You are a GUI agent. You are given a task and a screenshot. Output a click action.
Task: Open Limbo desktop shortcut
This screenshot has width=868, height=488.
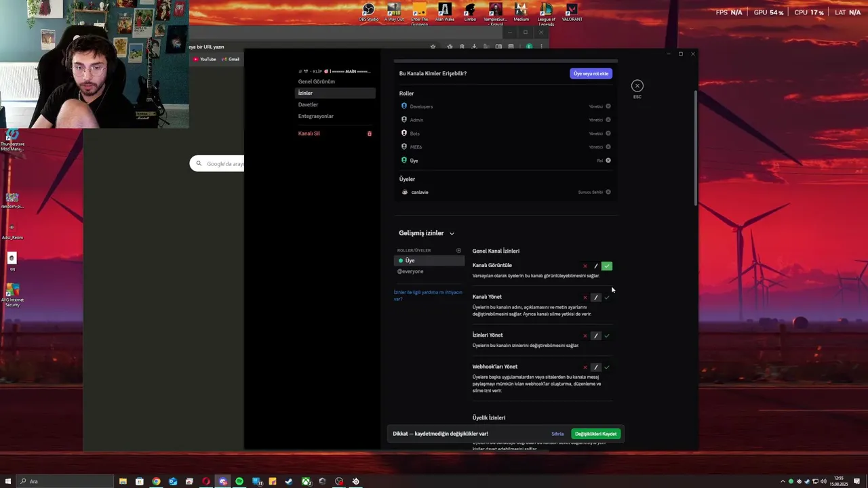tap(470, 12)
